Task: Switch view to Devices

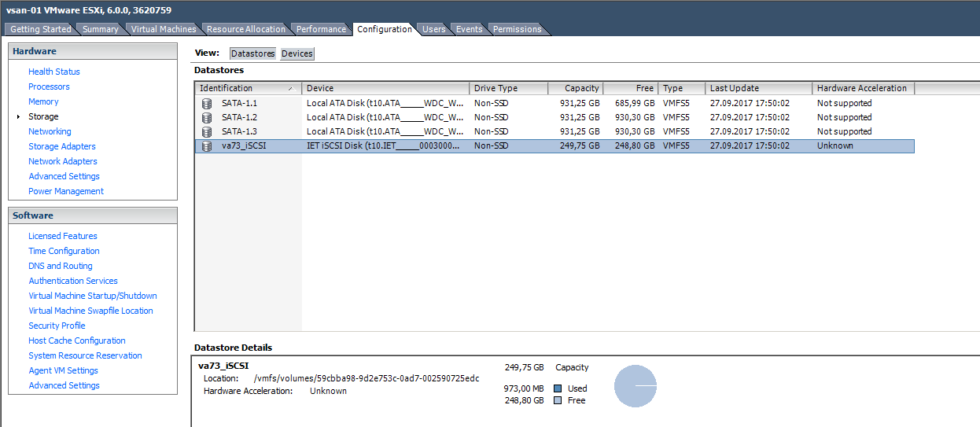Action: [x=297, y=53]
